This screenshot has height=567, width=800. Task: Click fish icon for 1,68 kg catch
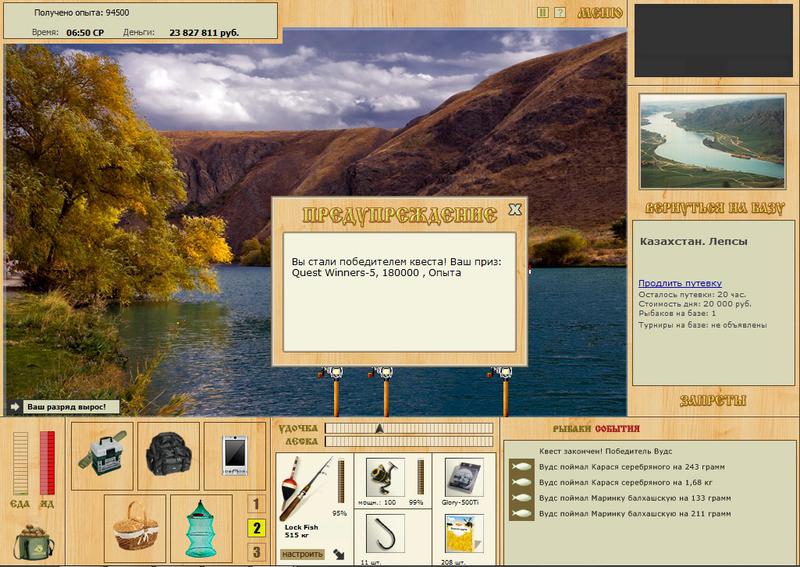521,482
